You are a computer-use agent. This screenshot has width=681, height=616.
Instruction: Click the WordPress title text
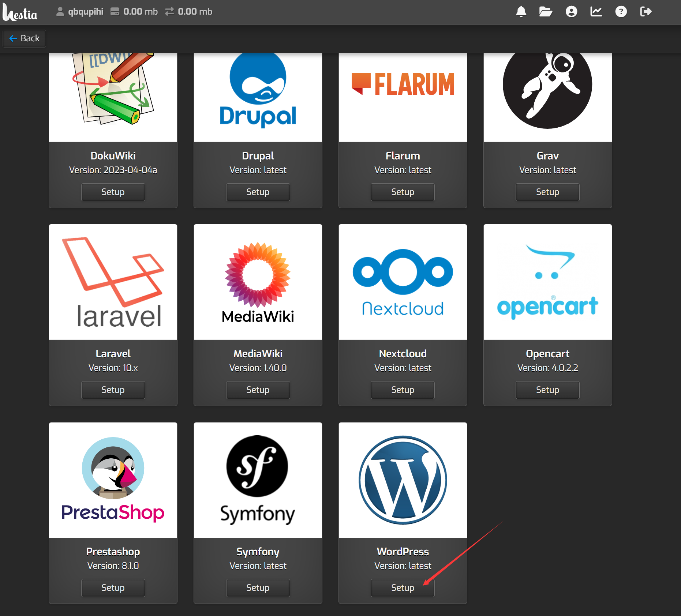click(x=403, y=552)
